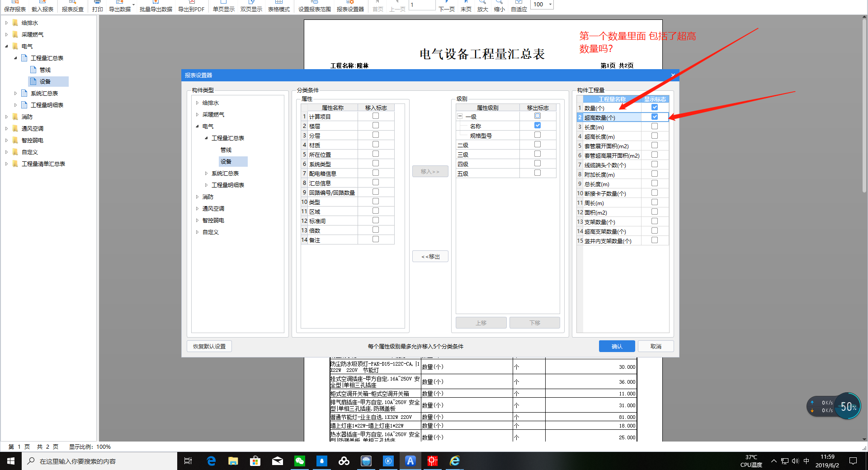This screenshot has height=470, width=868.
Task: Switch to 单页显示 view
Action: pos(224,6)
